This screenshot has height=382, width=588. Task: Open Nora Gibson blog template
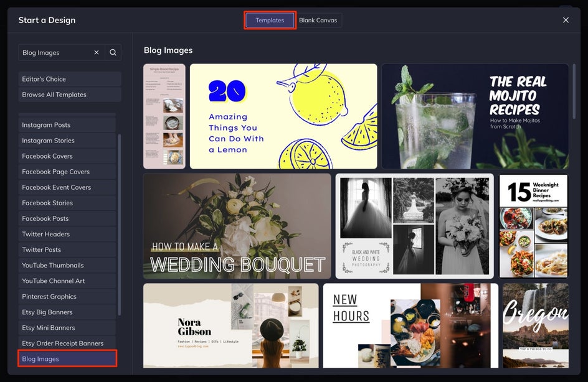click(x=231, y=326)
